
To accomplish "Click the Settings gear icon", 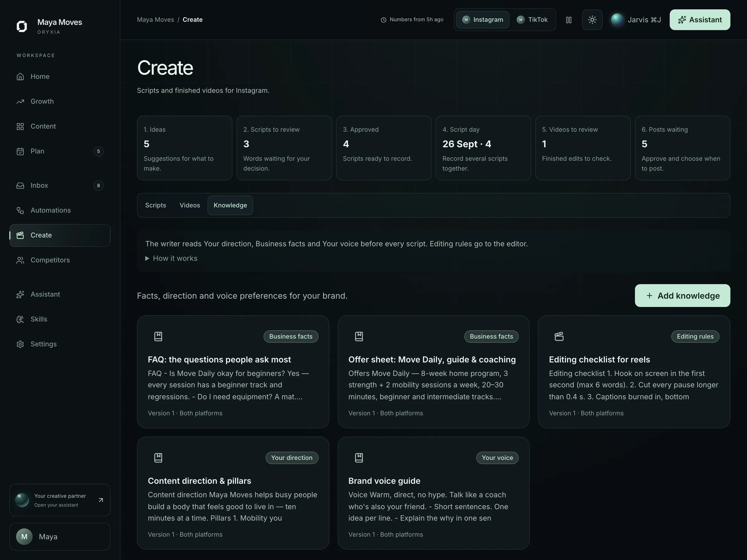I will (20, 344).
